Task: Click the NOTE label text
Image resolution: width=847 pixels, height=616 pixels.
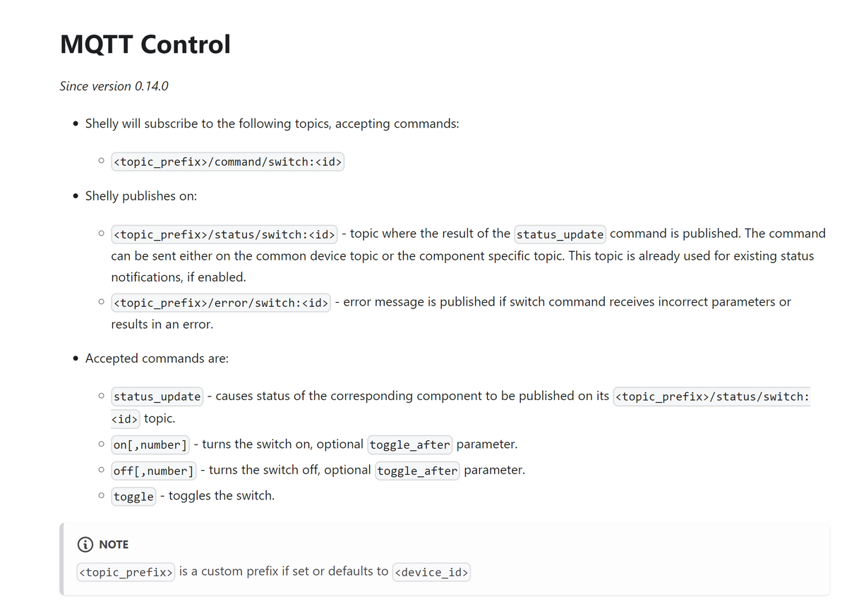Action: [x=114, y=545]
